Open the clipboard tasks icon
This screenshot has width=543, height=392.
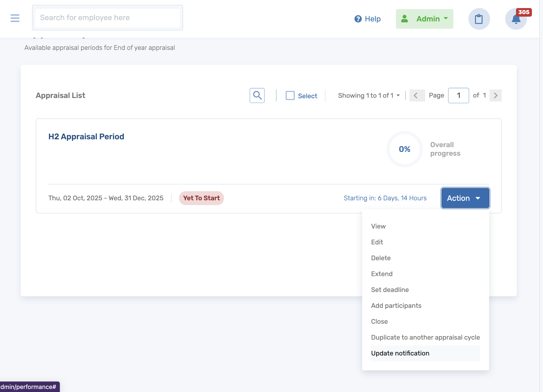pyautogui.click(x=479, y=19)
